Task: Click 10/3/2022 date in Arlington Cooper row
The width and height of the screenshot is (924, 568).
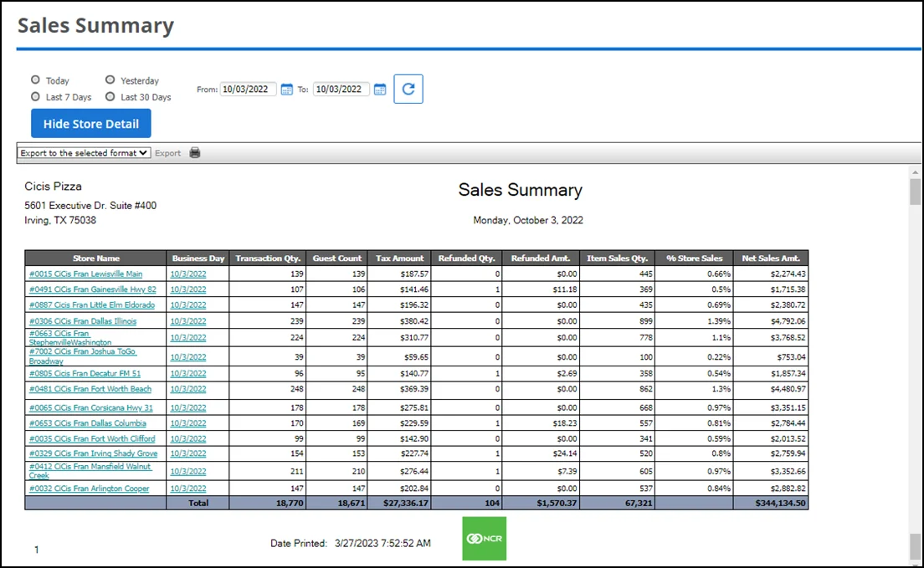Action: coord(188,489)
